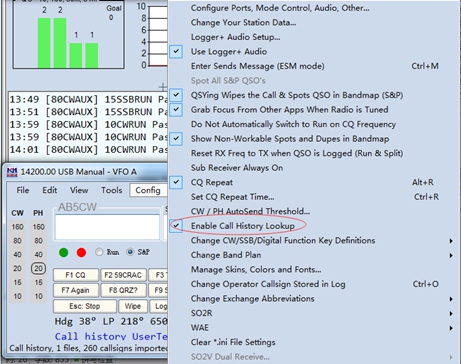Enable Do Not Automatically Switch to Run
The image size is (461, 364).
tap(293, 124)
